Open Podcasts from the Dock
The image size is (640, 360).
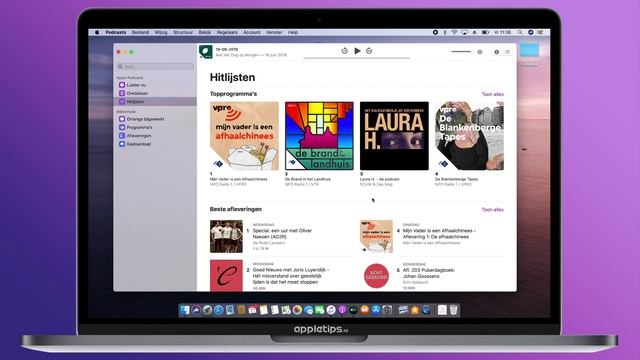[x=342, y=310]
